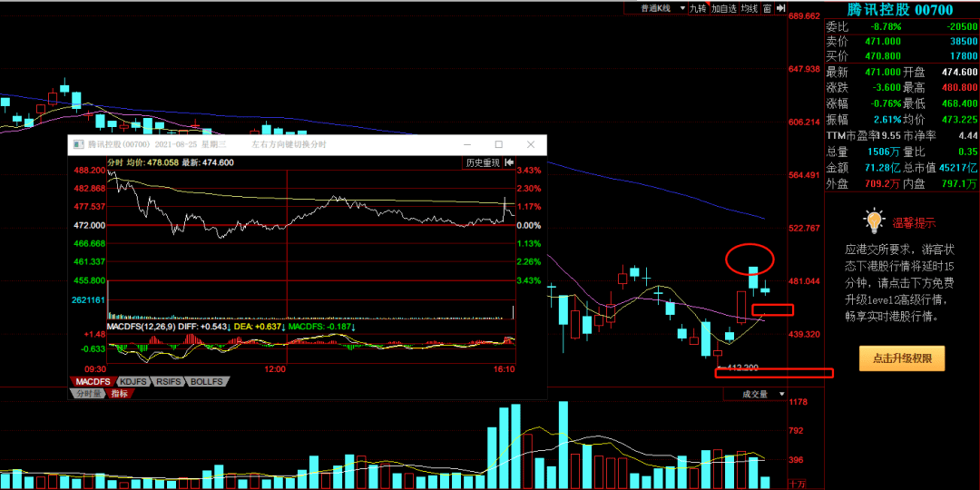Switch to the KDJFS indicator tab
980x490 pixels.
[132, 382]
